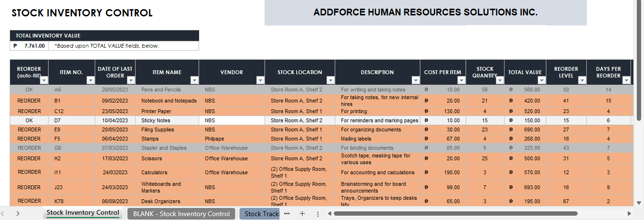Open the REORDER column filter dropdown
644x220 pixels.
(44, 80)
